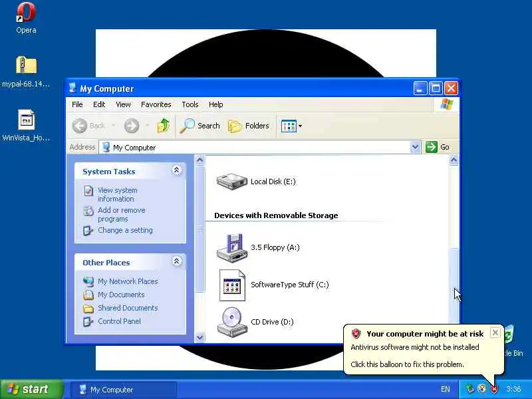
Task: Select the WinVista_Ho file icon on desktop
Action: (26, 125)
